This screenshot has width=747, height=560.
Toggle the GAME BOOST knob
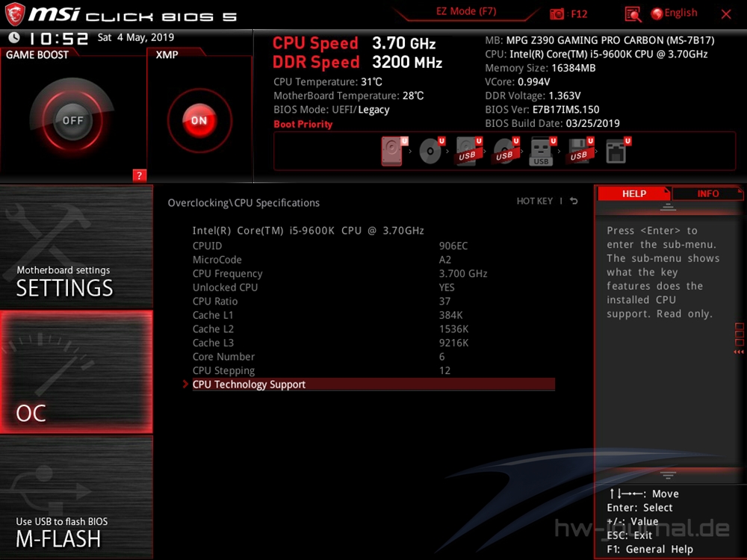(x=72, y=120)
